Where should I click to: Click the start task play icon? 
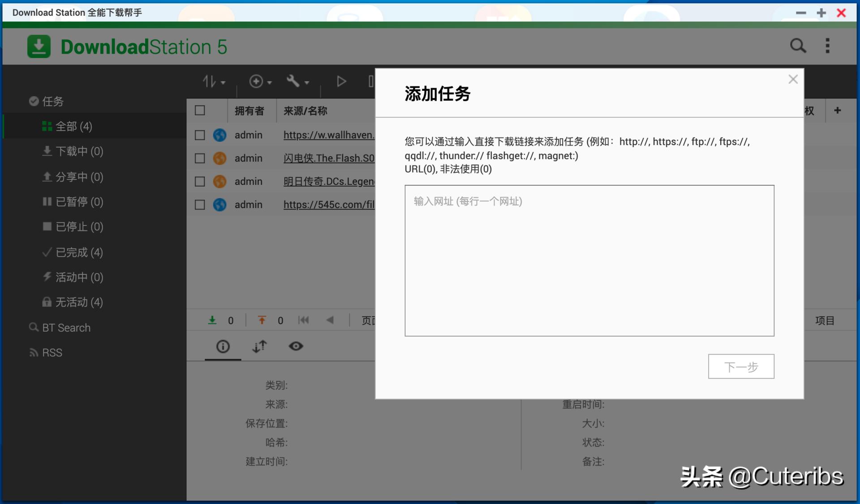(x=341, y=81)
